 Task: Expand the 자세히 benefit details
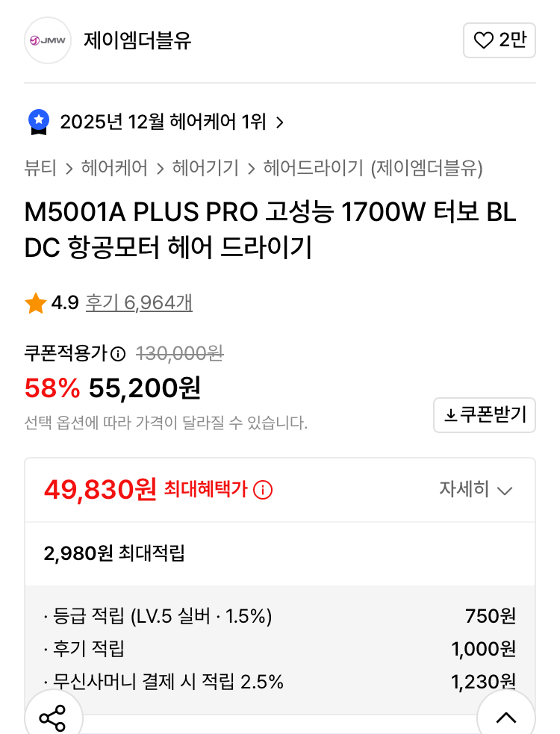tap(476, 490)
